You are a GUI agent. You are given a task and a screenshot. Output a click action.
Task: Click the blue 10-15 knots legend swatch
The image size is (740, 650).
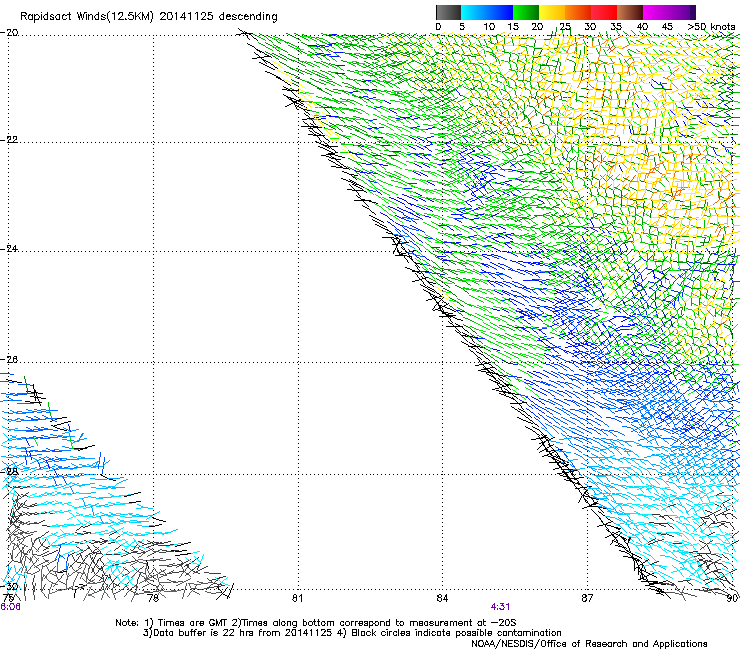pyautogui.click(x=500, y=12)
